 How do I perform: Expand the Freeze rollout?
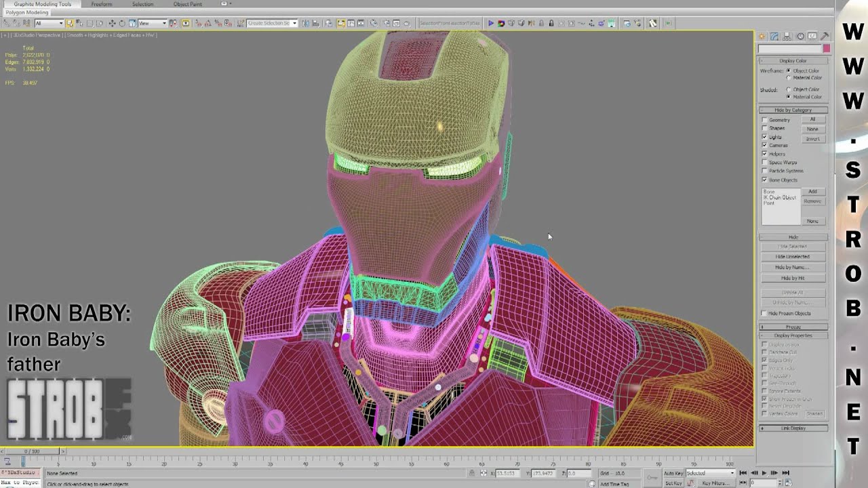[793, 327]
